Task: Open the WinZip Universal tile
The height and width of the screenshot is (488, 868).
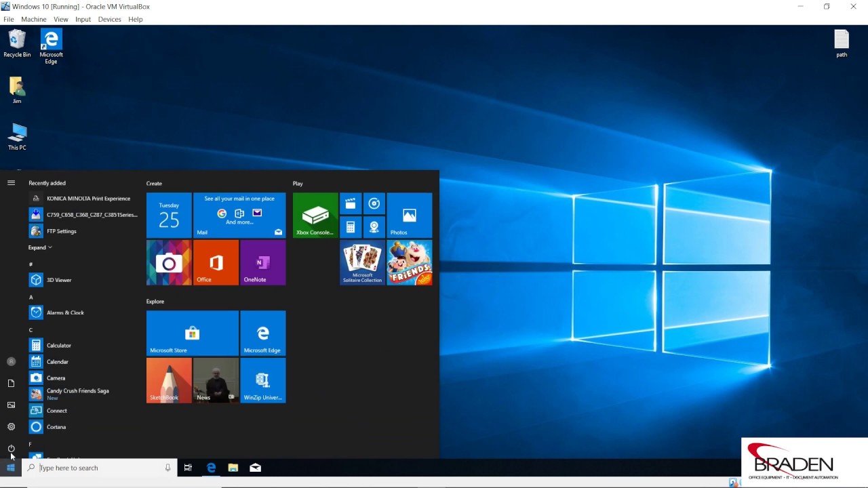Action: pyautogui.click(x=263, y=380)
